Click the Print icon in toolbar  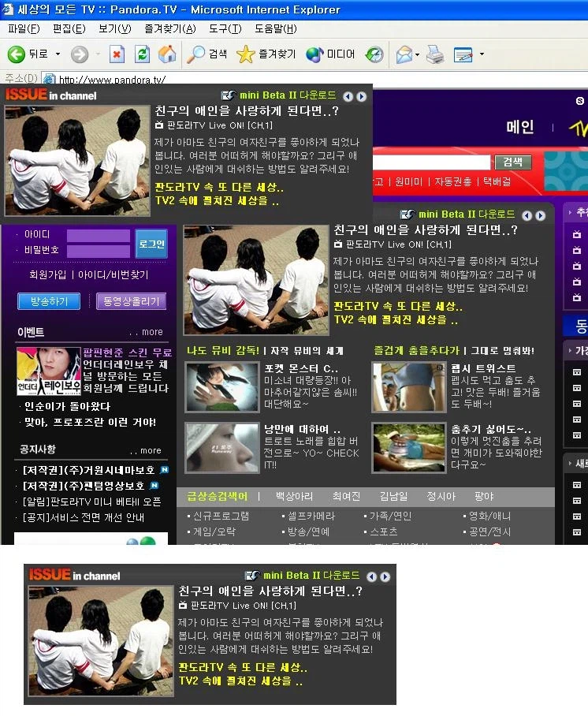tap(434, 54)
